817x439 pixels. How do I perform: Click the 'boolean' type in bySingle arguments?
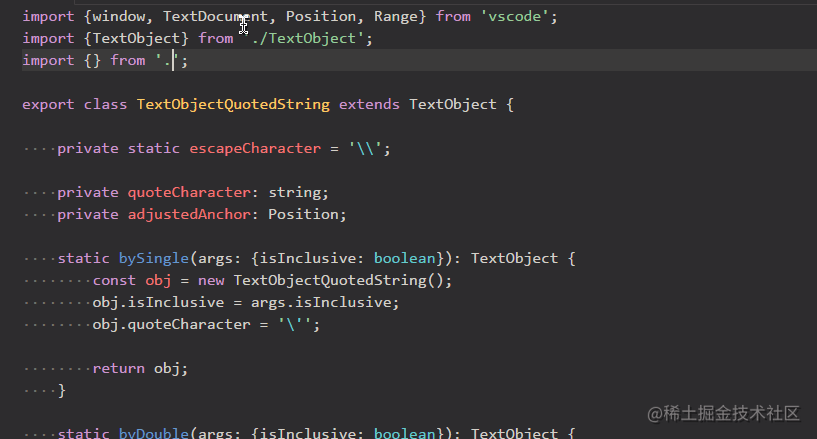click(404, 258)
